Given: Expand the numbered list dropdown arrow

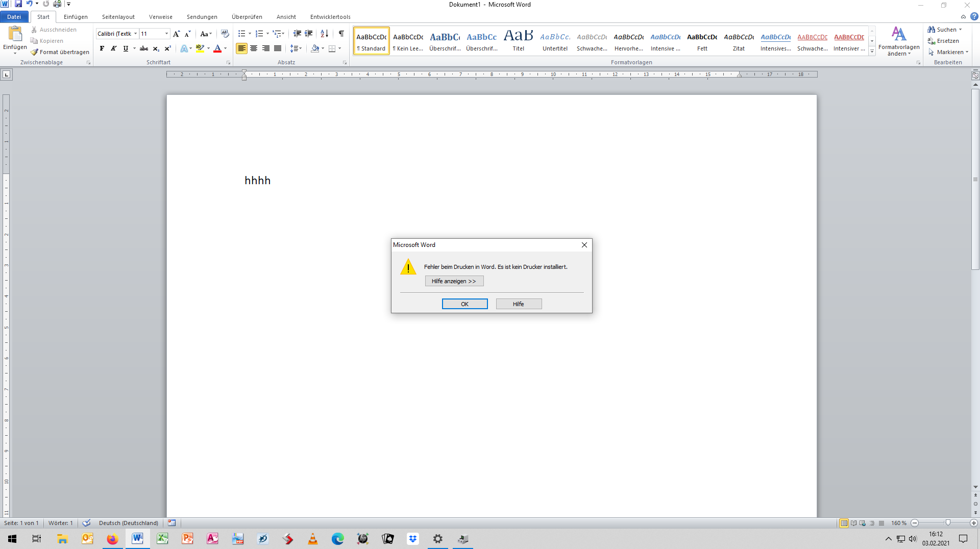Looking at the screenshot, I should pyautogui.click(x=267, y=34).
